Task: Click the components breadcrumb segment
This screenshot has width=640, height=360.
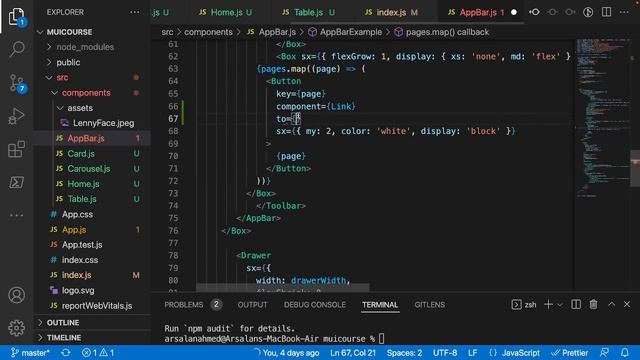Action: 208,32
